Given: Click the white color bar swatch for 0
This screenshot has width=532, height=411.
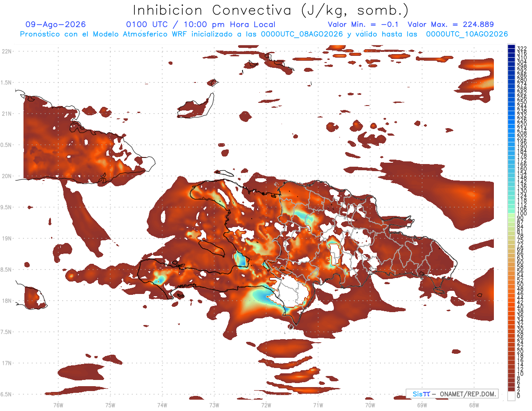Looking at the screenshot, I should pyautogui.click(x=511, y=395).
